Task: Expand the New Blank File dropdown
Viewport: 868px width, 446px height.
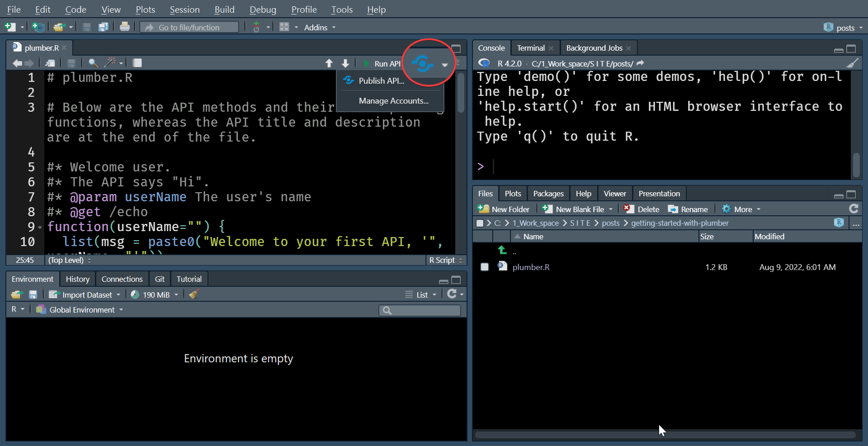Action: [x=610, y=209]
